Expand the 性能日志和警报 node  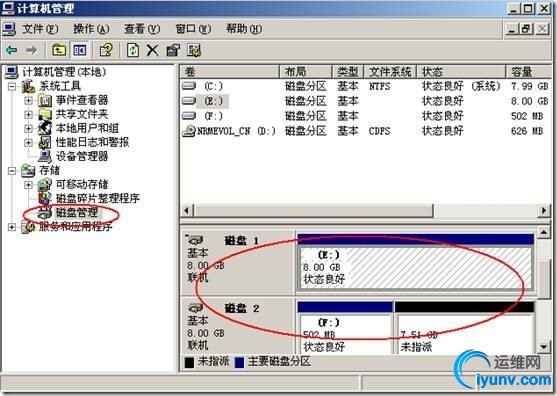point(28,143)
